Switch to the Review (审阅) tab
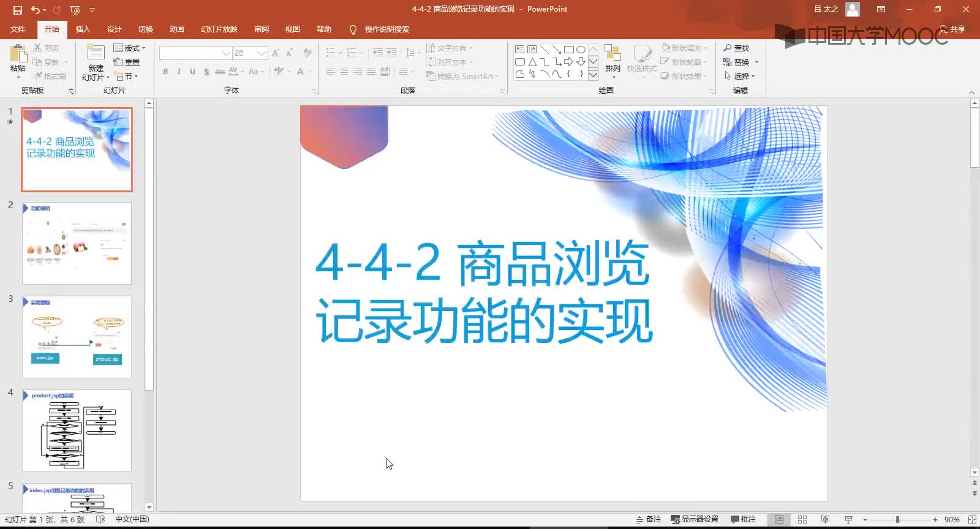 (x=262, y=29)
